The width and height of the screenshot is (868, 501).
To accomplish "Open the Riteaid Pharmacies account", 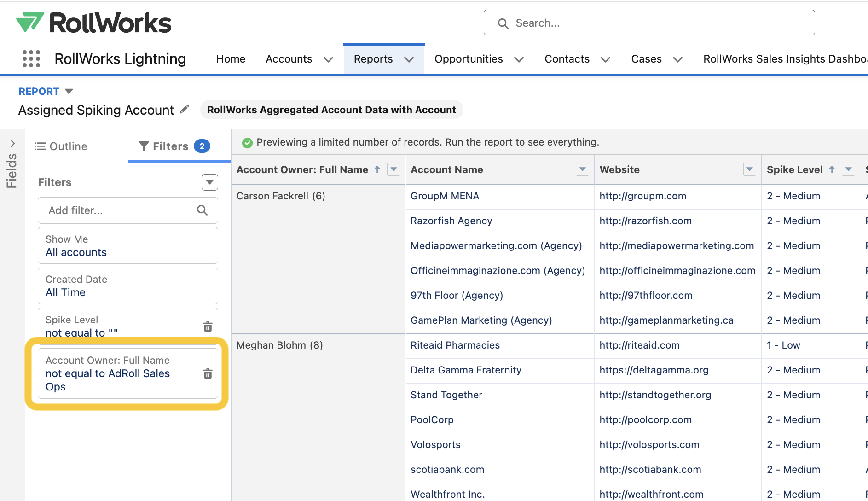I will point(455,345).
